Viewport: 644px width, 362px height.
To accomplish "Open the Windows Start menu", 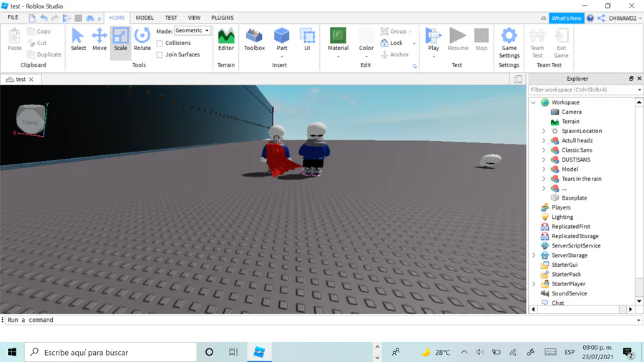I will pyautogui.click(x=12, y=352).
